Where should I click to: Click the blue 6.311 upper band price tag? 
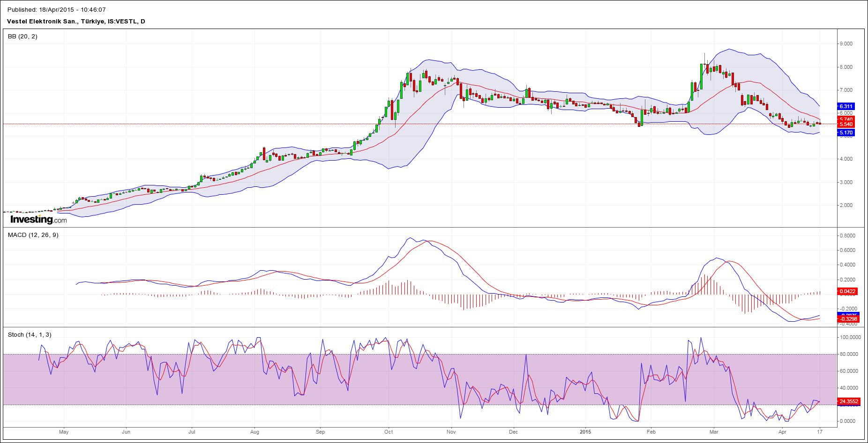[x=846, y=106]
